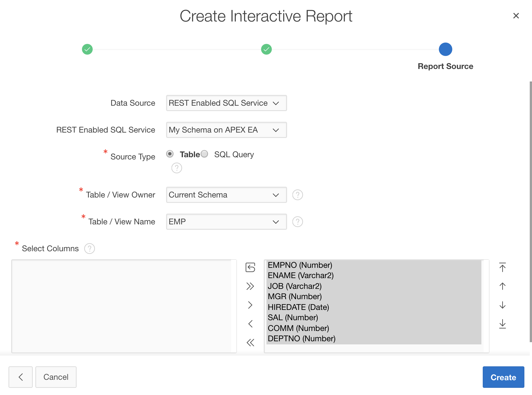Image resolution: width=532 pixels, height=395 pixels.
Task: Select HIREDATE (Date) in the column list
Action: pos(298,307)
